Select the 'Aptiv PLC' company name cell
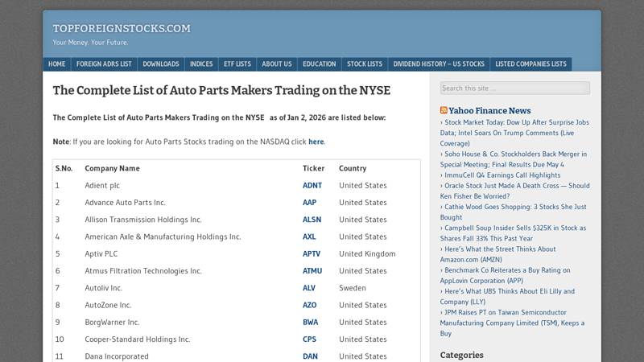644x362 pixels. click(101, 254)
